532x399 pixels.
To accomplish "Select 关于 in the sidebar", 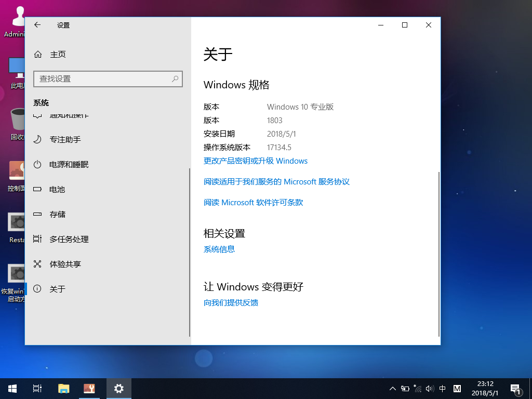I will coord(57,289).
